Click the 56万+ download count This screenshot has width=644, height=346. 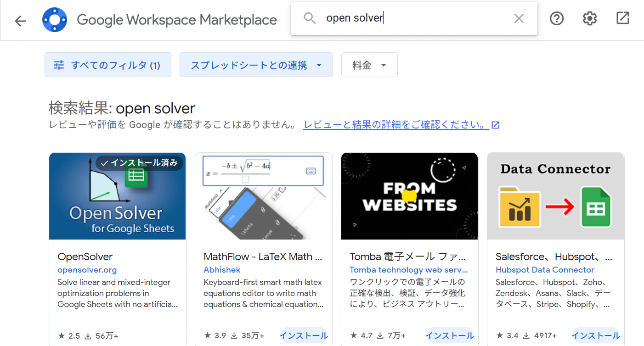pyautogui.click(x=102, y=336)
